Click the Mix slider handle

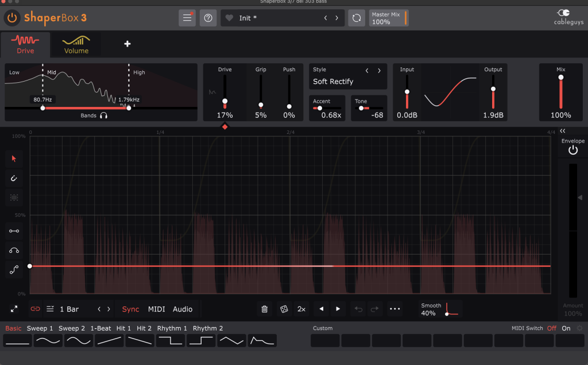click(560, 78)
